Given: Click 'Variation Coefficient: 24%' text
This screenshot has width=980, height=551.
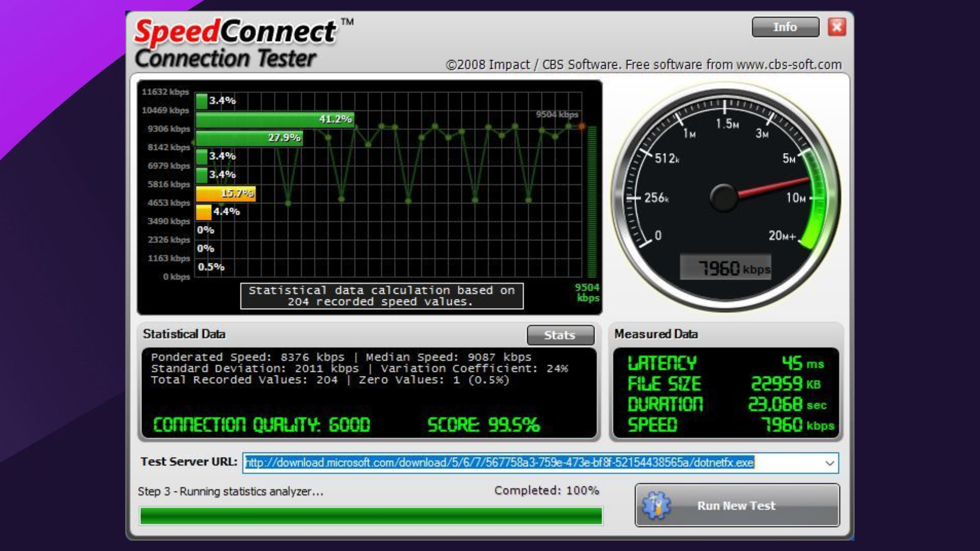Looking at the screenshot, I should [474, 368].
